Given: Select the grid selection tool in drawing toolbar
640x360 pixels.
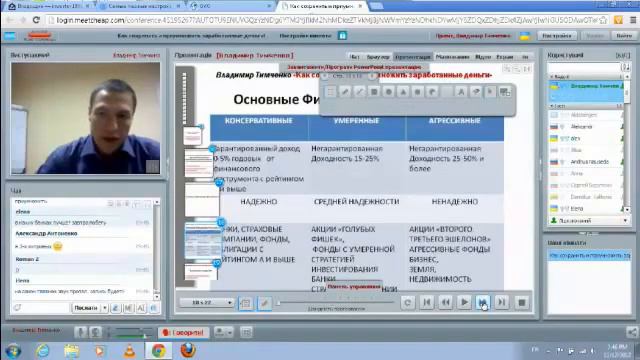Looking at the screenshot, I should [331, 92].
